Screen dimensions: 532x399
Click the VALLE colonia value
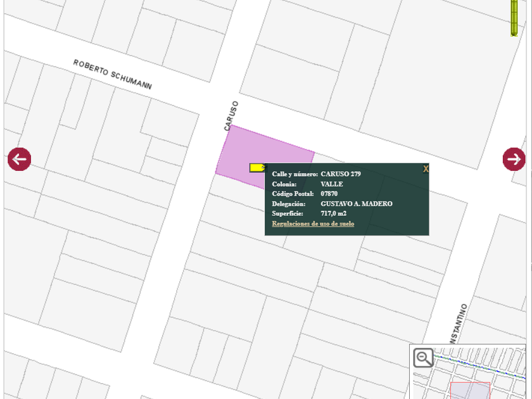332,184
